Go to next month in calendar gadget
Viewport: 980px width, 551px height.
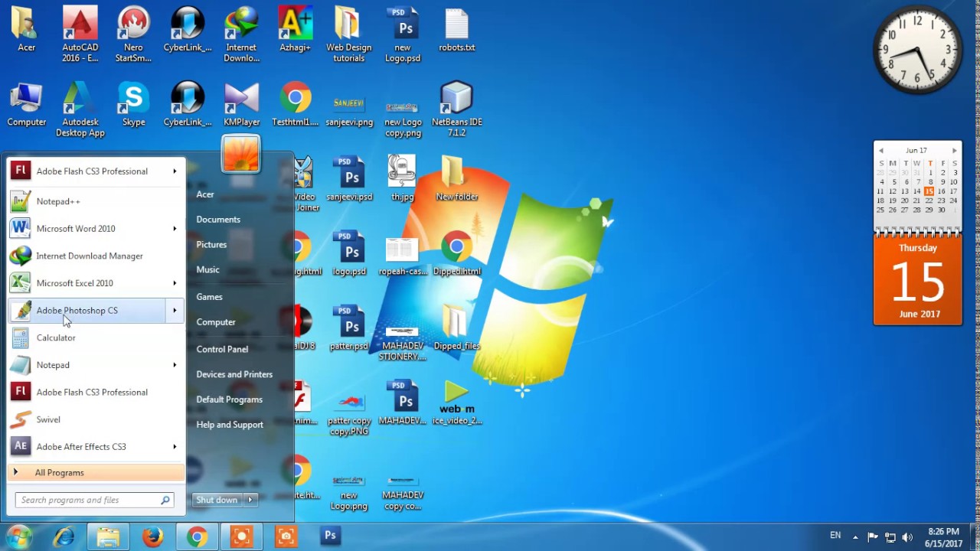click(954, 151)
